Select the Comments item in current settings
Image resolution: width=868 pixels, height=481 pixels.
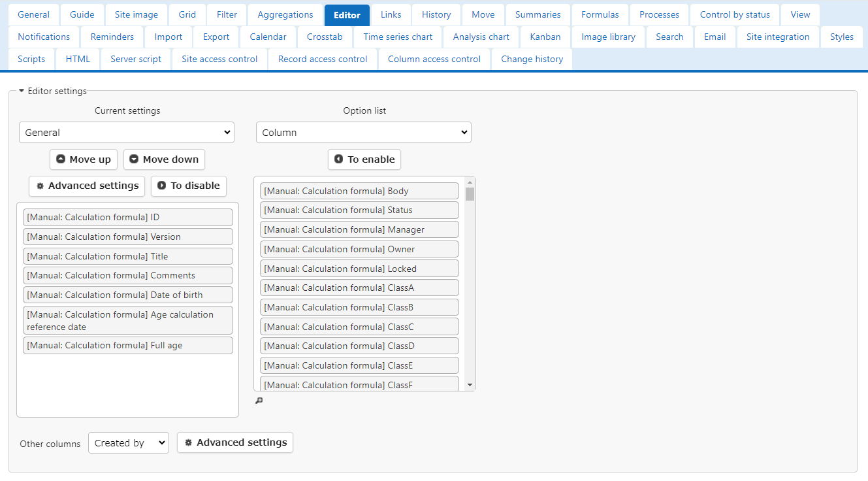coord(128,275)
